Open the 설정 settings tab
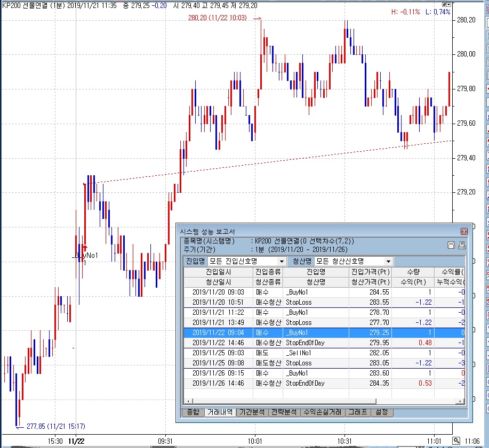Image resolution: width=489 pixels, height=448 pixels. tap(381, 412)
